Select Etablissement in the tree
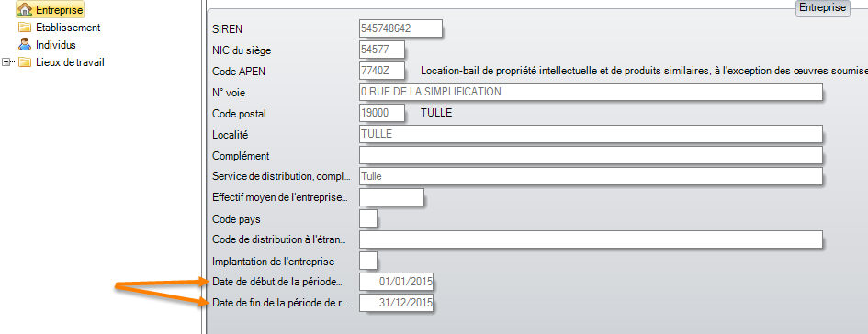868x334 pixels. tap(68, 28)
